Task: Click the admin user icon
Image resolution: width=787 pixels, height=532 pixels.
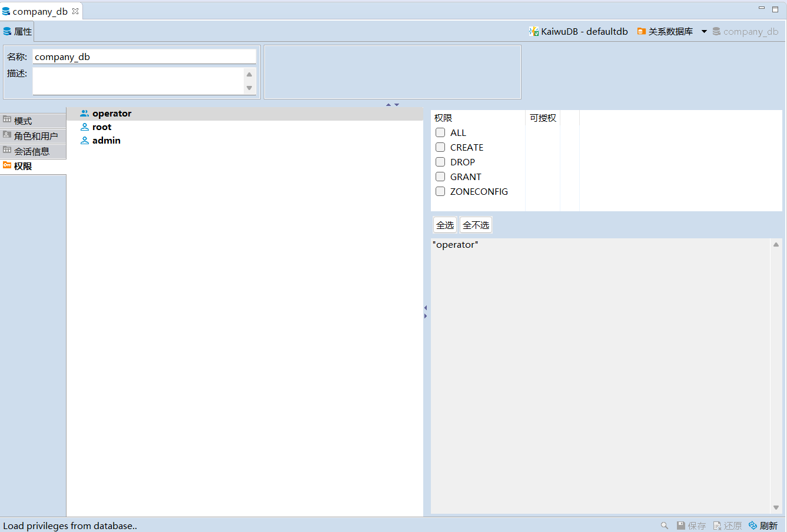Action: pyautogui.click(x=85, y=141)
